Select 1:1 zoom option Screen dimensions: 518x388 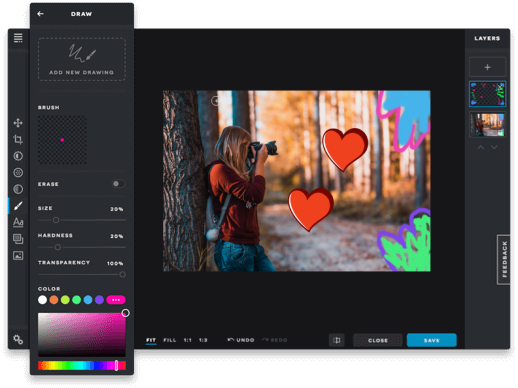pos(188,340)
